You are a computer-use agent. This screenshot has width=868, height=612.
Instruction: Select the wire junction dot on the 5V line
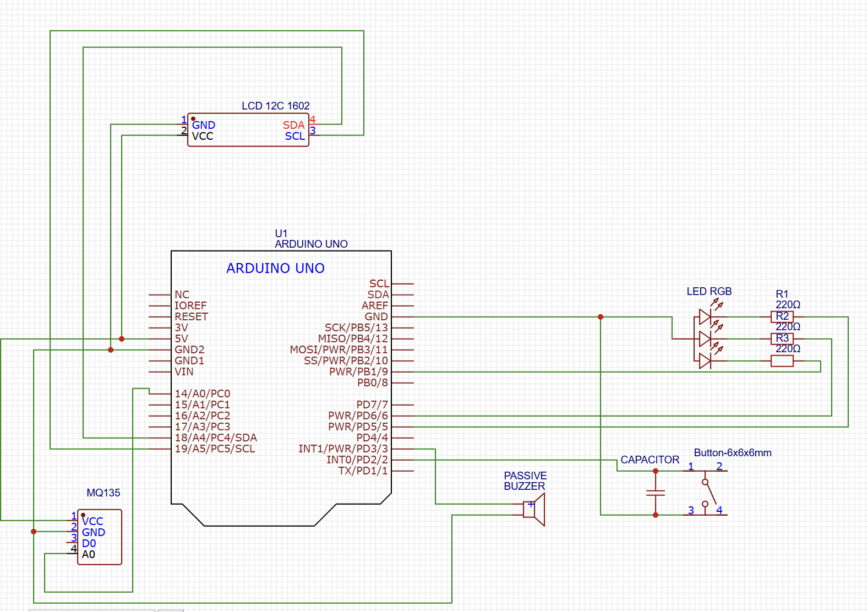[122, 339]
